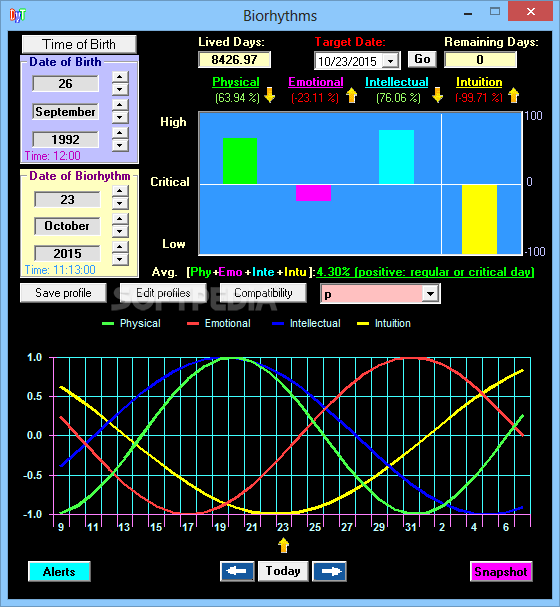This screenshot has height=607, width=560.
Task: Decrease birth year with down spinner
Action: pos(120,146)
